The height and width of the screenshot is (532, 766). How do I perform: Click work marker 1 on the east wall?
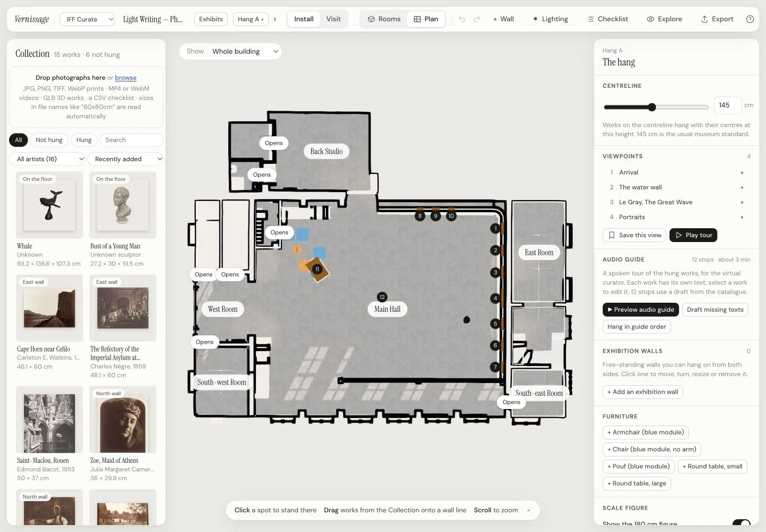tap(495, 229)
